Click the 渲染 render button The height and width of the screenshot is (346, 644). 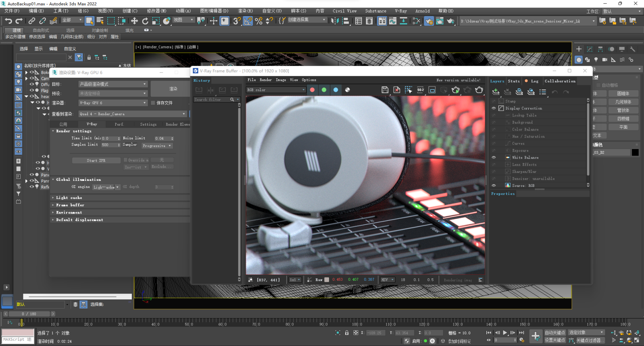pos(173,89)
